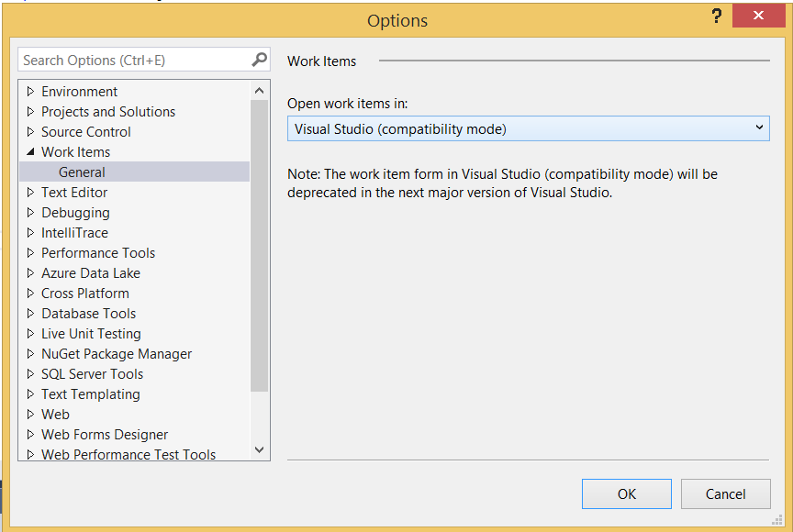Expand the Debugging settings

pos(29,212)
